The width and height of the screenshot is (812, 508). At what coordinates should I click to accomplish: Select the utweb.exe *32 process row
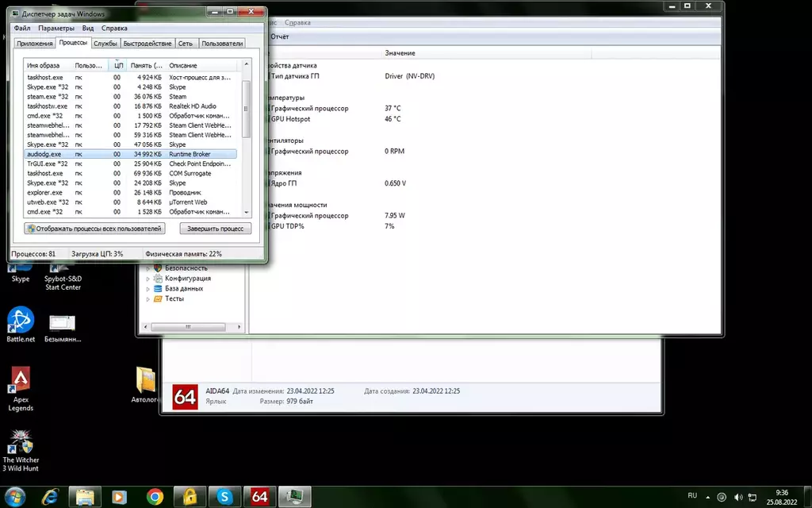tap(131, 202)
